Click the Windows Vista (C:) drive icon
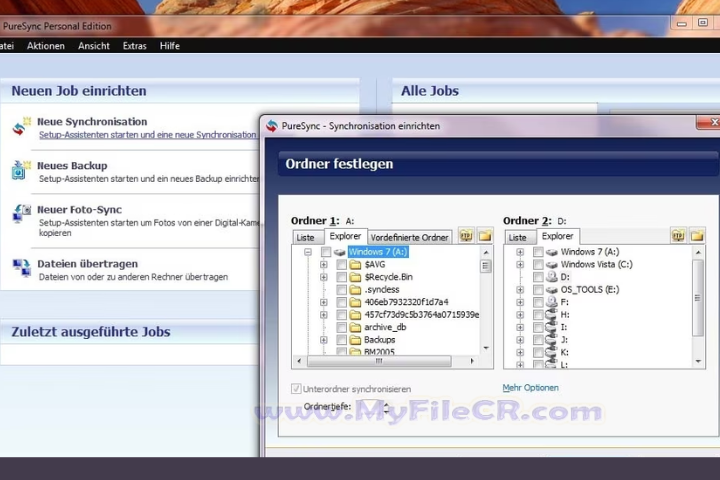Screen dimensions: 720x480 click(551, 265)
